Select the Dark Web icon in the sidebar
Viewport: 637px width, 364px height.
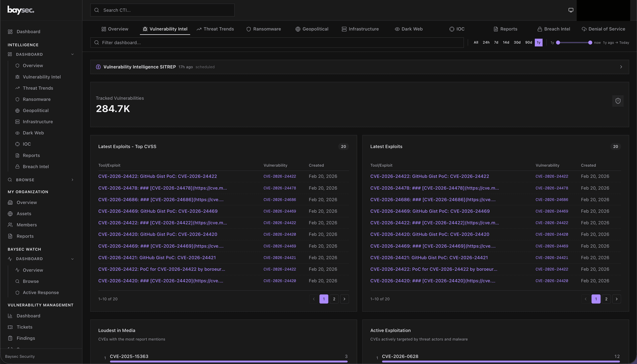click(x=18, y=133)
